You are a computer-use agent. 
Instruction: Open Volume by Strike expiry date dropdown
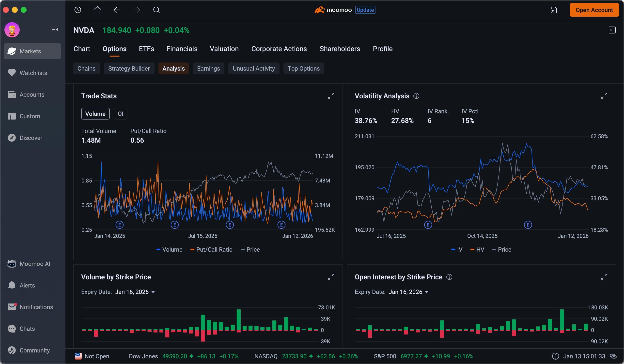(135, 292)
